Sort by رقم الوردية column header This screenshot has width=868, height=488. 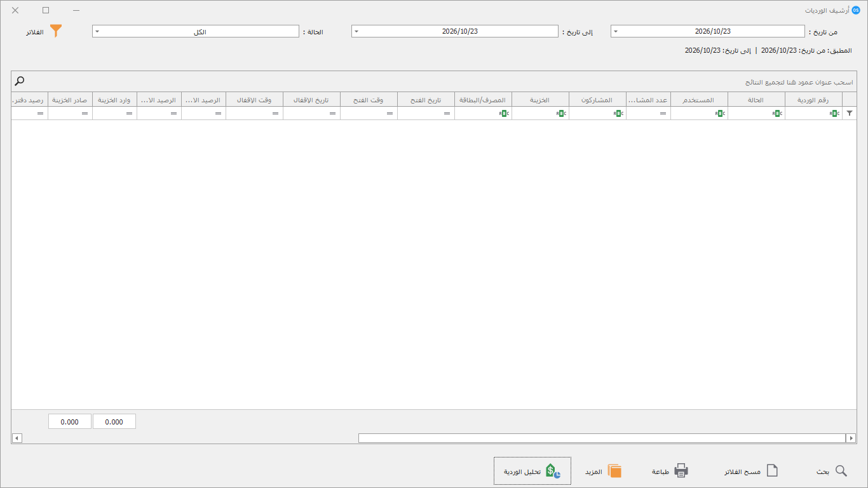pos(813,100)
